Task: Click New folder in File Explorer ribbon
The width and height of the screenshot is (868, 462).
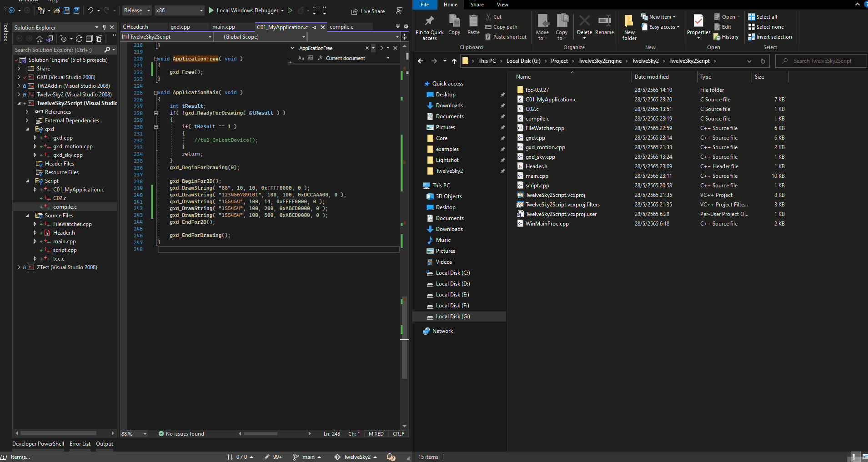Action: [629, 28]
